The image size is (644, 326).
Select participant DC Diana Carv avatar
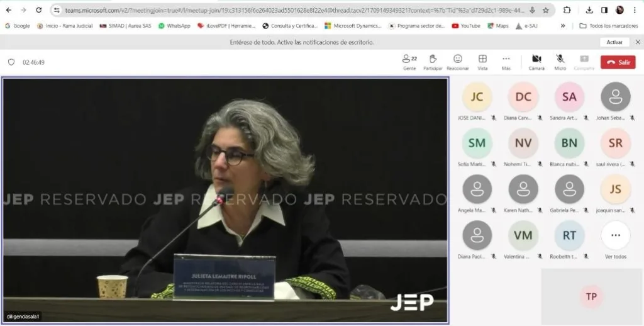click(523, 97)
